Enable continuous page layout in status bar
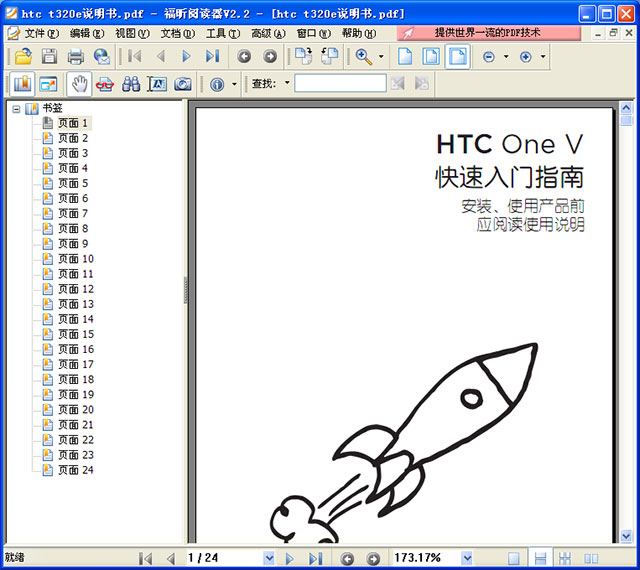The width and height of the screenshot is (640, 570). pyautogui.click(x=540, y=558)
